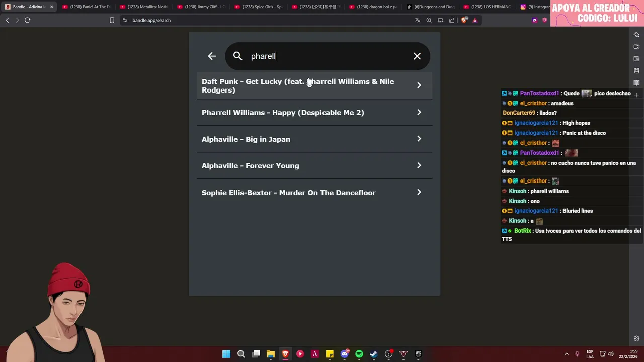Viewport: 644px width, 362px height.
Task: Switch to Spice Girls YouTube tab
Action: 259,7
